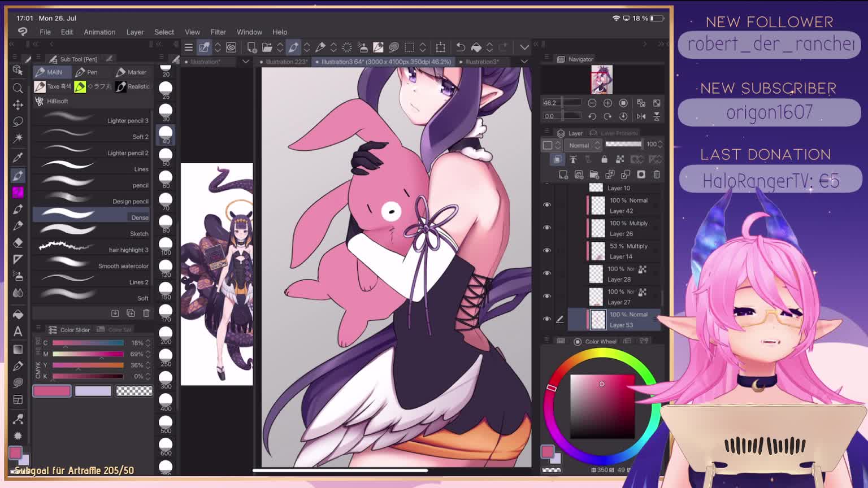Adjust layer opacity 100 stepper

tap(660, 145)
